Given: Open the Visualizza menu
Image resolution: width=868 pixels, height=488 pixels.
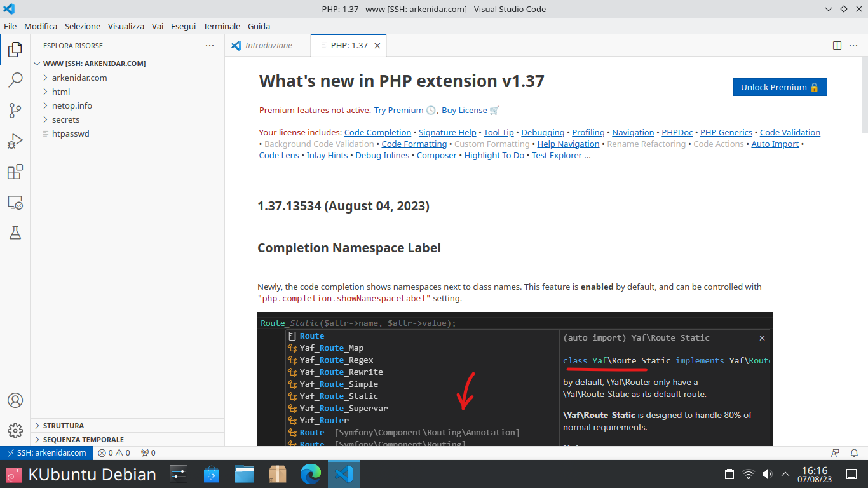Looking at the screenshot, I should (126, 26).
